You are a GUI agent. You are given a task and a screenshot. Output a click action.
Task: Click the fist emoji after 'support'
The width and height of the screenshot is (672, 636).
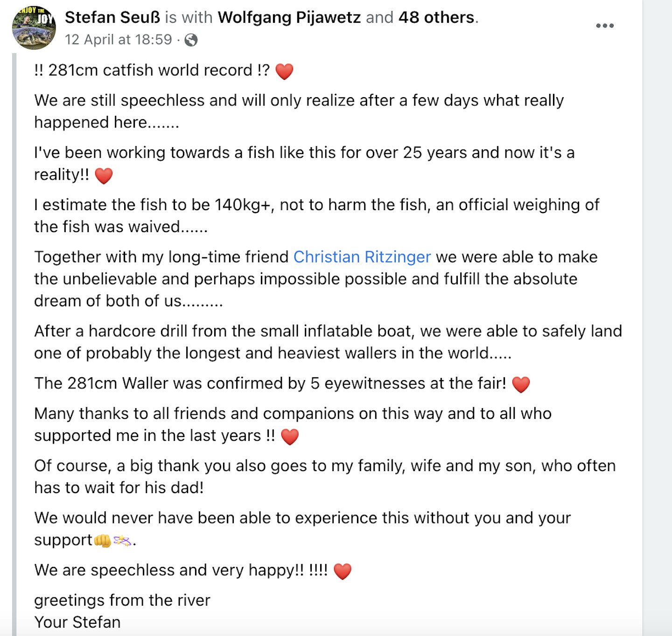point(102,541)
